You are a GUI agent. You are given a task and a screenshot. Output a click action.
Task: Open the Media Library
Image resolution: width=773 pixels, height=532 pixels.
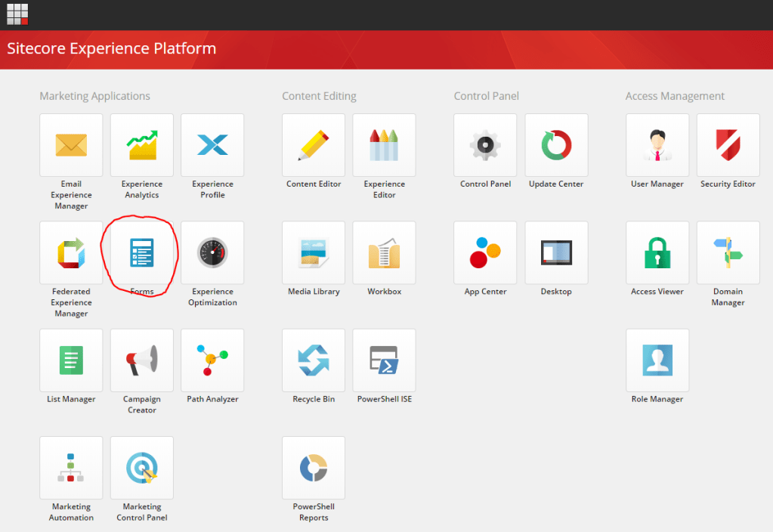click(314, 253)
